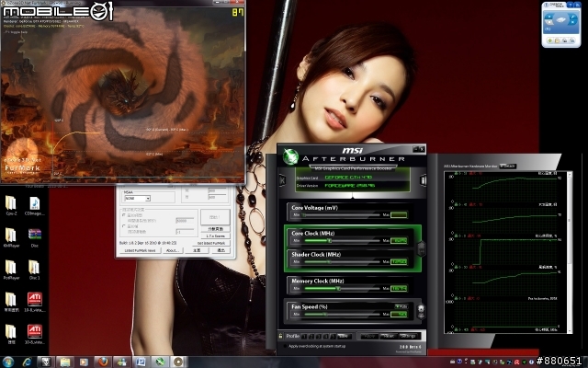Screen dimensions: 588x368
Task: Select profile slot 1 in Afterburner
Action: coord(304,336)
